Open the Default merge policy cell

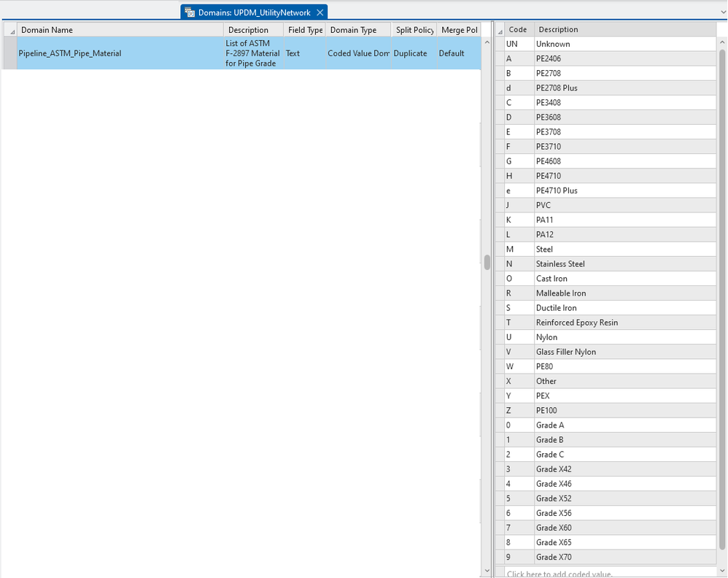(x=459, y=53)
